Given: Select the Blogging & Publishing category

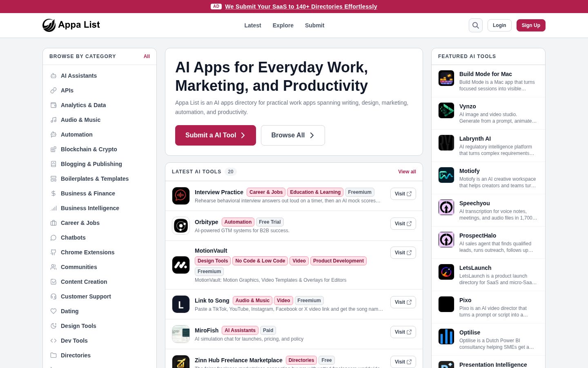Looking at the screenshot, I should tap(100, 164).
